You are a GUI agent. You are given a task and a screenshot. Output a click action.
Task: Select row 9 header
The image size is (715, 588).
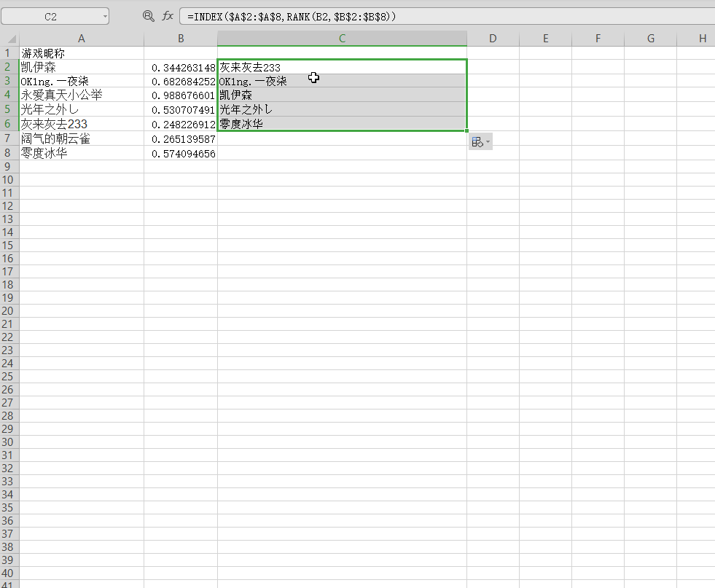tap(9, 166)
